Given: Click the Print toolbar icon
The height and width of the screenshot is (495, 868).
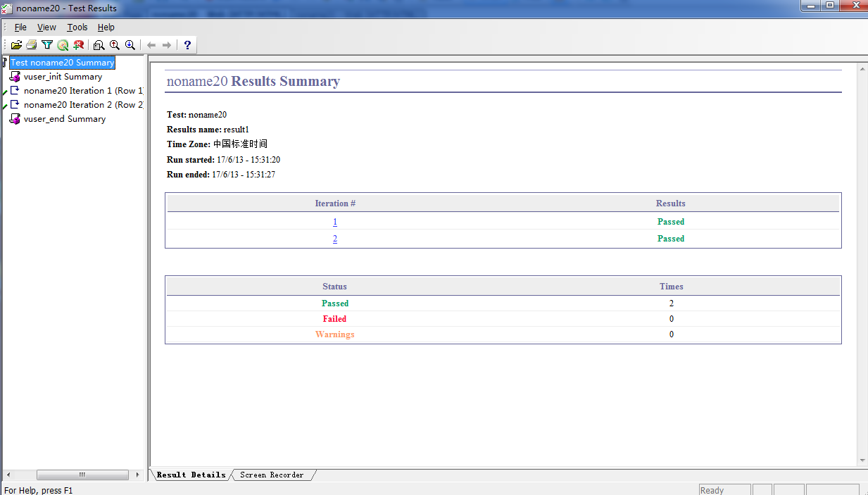Looking at the screenshot, I should (x=32, y=45).
